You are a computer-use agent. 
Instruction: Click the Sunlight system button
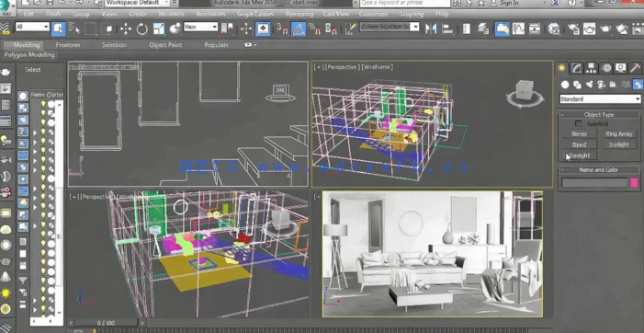tap(618, 144)
